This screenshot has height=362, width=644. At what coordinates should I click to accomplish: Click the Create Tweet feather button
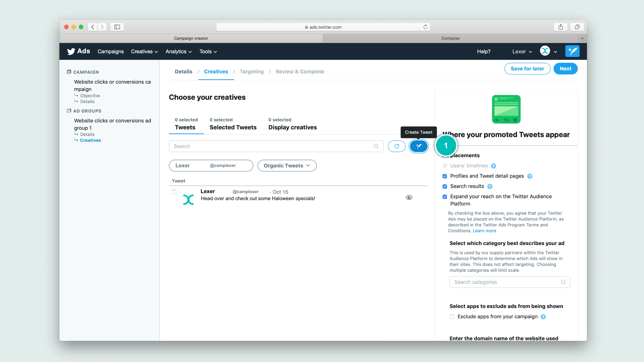click(x=418, y=146)
